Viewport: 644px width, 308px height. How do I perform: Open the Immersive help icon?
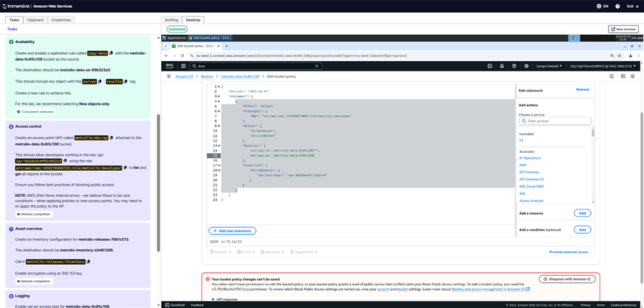(x=618, y=6)
